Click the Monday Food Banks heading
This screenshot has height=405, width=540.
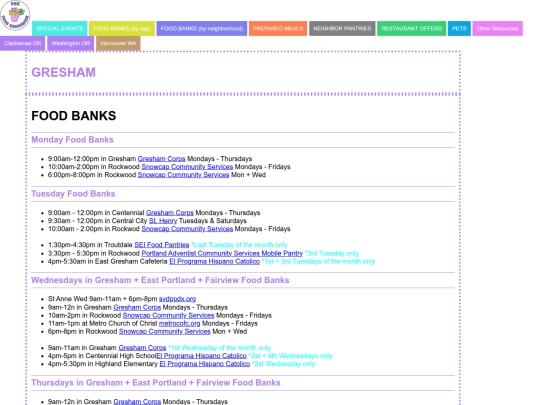pos(72,140)
